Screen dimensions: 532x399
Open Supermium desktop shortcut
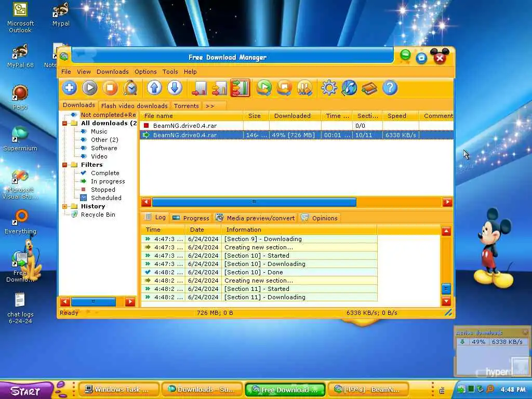click(x=20, y=138)
